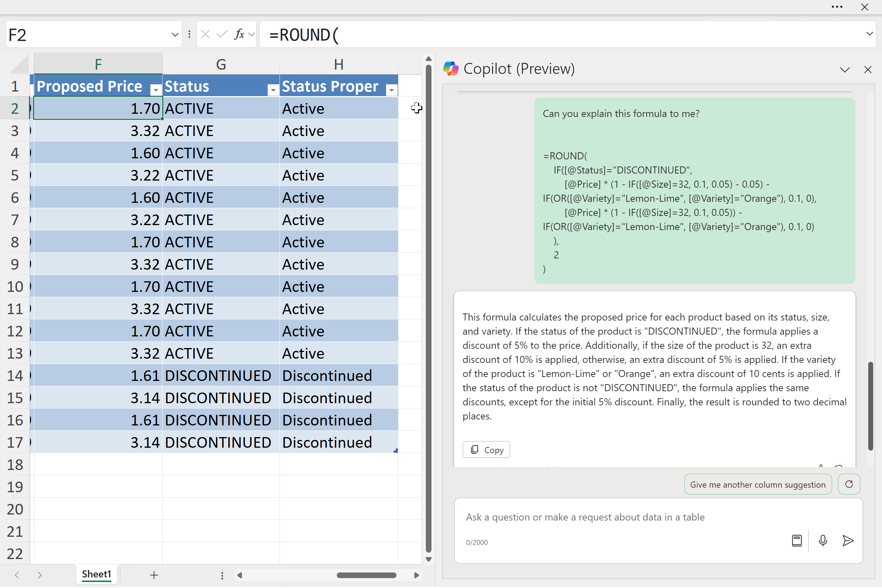Screen dimensions: 882x588
Task: Send the Copilot prompt with arrow icon
Action: point(847,540)
